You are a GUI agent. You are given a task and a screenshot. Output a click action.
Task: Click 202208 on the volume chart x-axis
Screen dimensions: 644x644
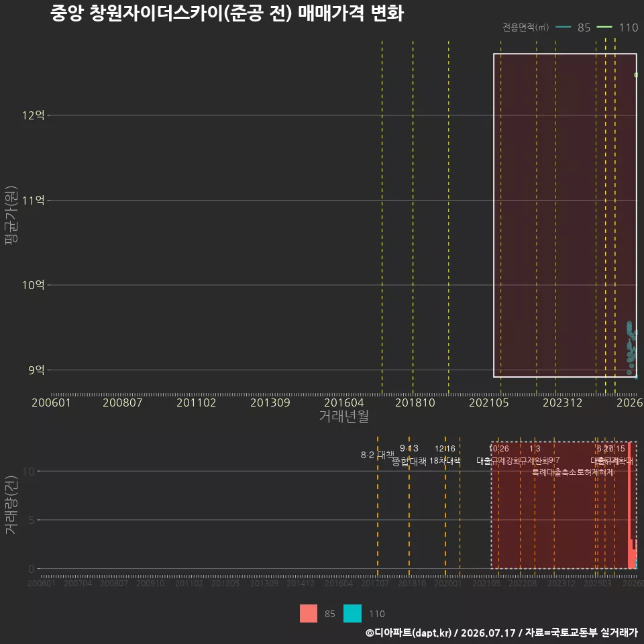[523, 583]
